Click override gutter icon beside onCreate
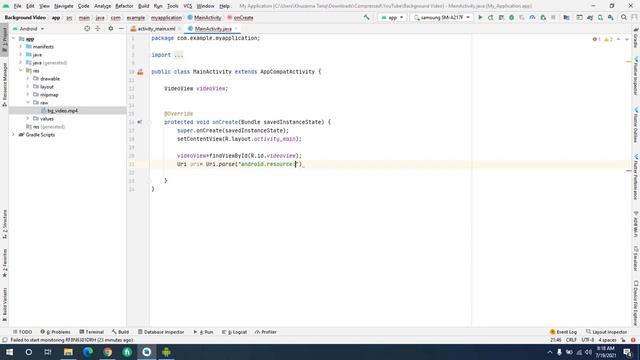The height and width of the screenshot is (360, 640). 140,122
